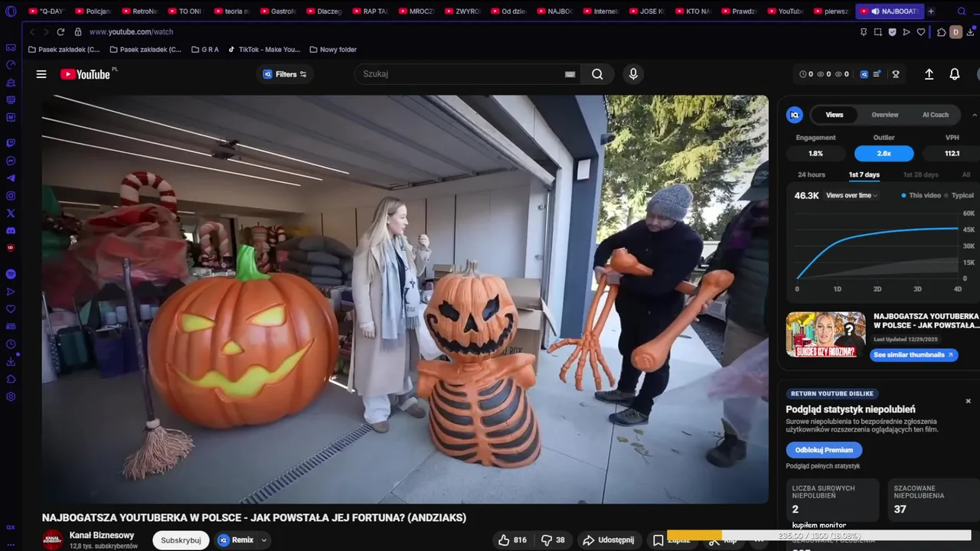
Task: Open the vidIQ list menu icon
Action: click(x=877, y=74)
